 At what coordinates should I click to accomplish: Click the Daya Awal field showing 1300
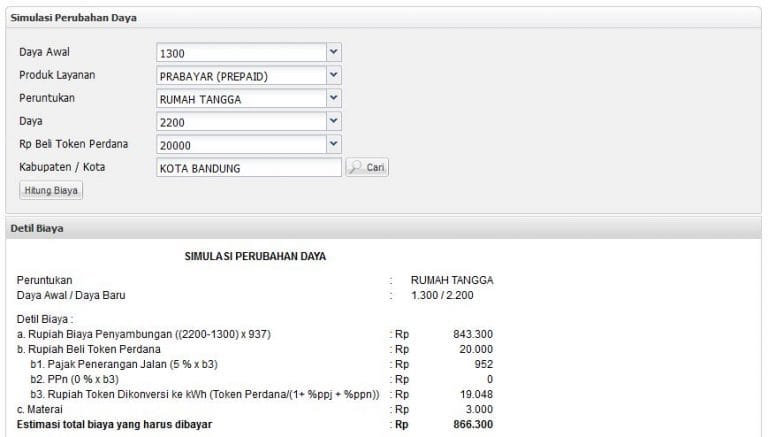(x=241, y=53)
